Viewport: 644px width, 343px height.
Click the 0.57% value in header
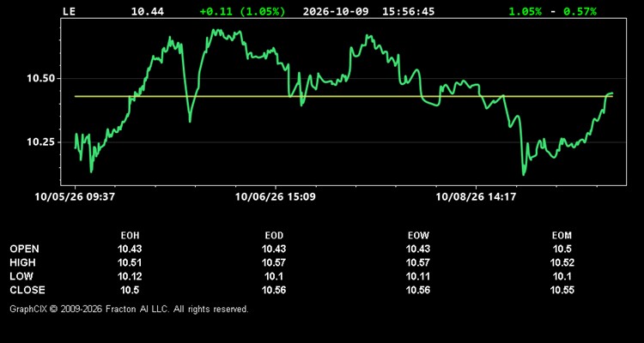click(580, 11)
